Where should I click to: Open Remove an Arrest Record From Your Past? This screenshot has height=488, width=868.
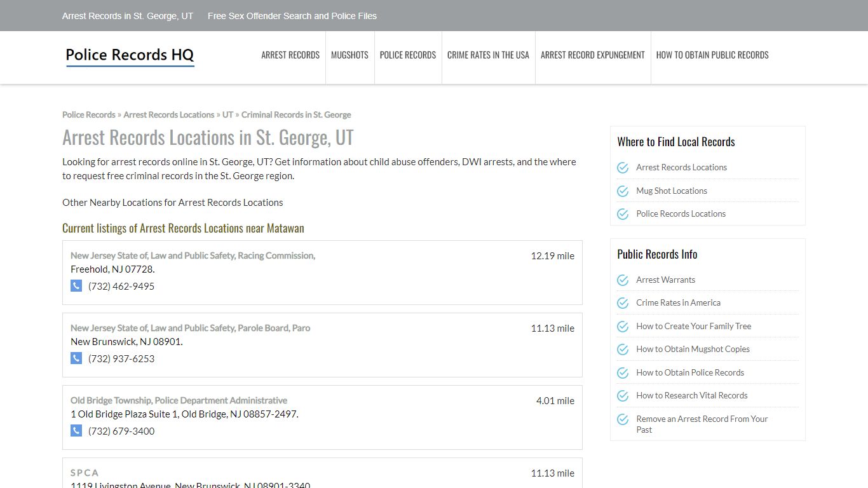tap(702, 424)
